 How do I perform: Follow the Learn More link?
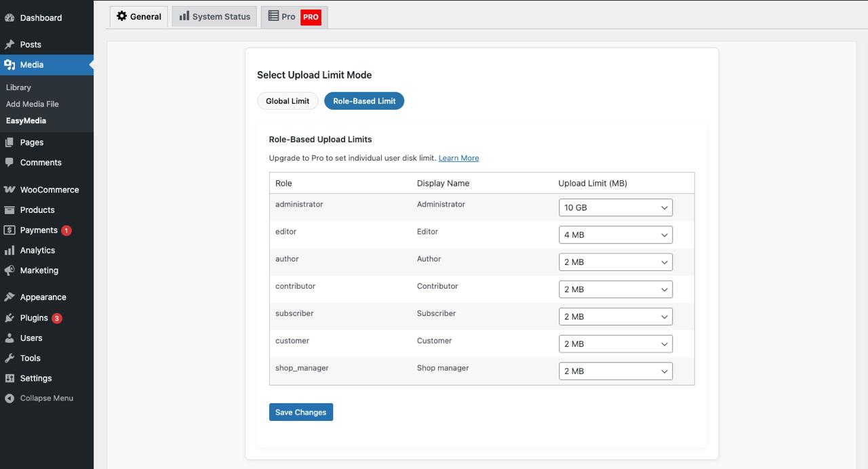click(458, 158)
